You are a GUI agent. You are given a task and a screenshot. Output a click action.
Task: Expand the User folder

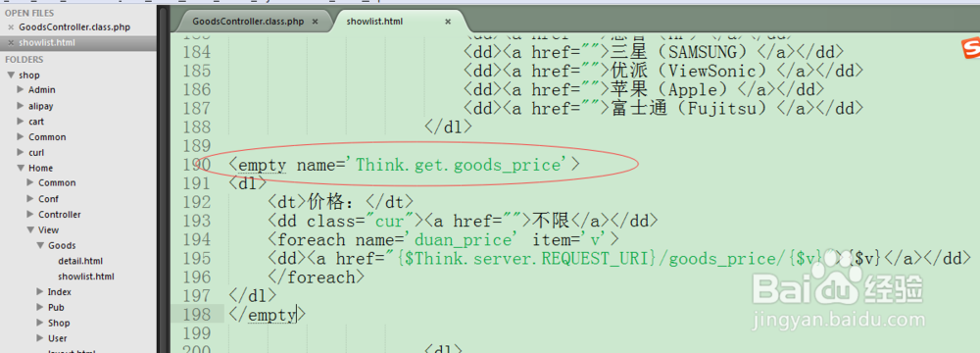pyautogui.click(x=40, y=338)
